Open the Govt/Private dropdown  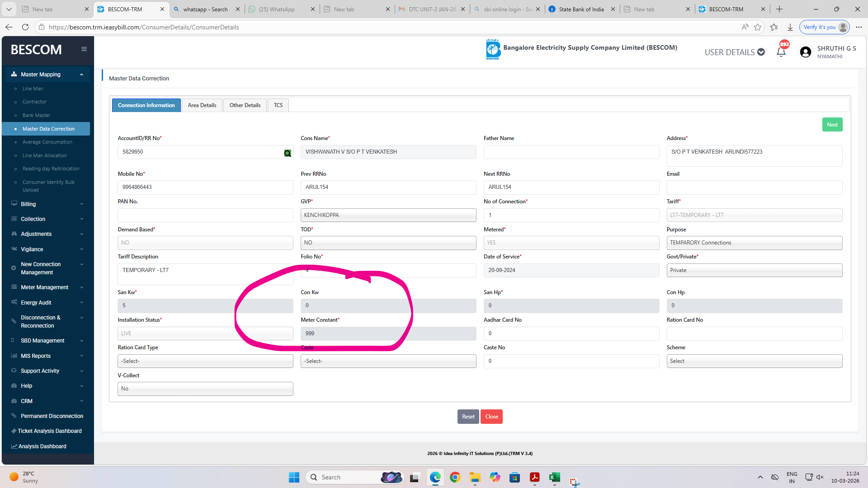[x=754, y=270]
